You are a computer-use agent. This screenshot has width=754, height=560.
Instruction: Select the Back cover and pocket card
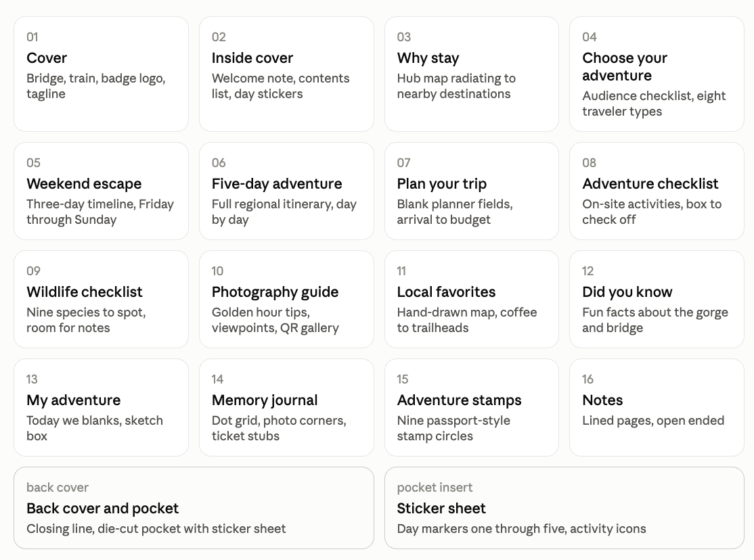(194, 508)
